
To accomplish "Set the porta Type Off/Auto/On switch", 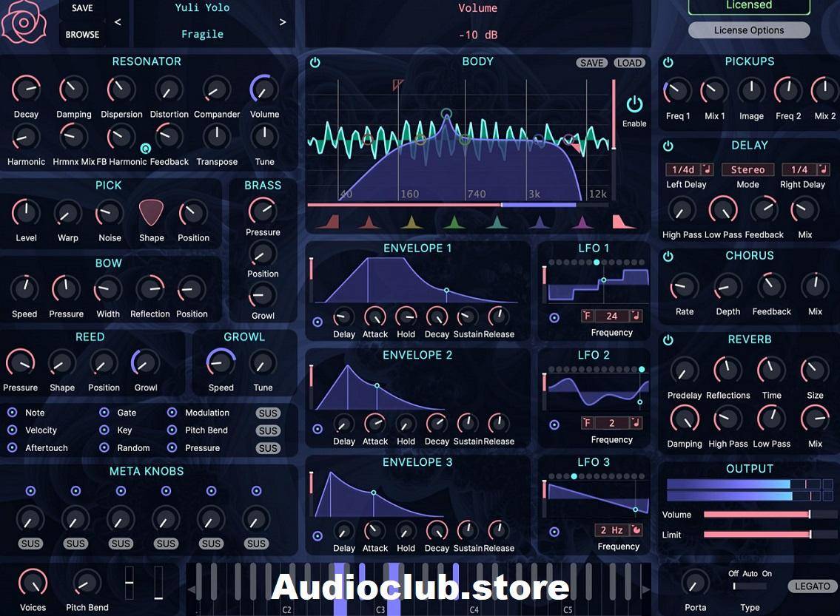I will point(750,586).
